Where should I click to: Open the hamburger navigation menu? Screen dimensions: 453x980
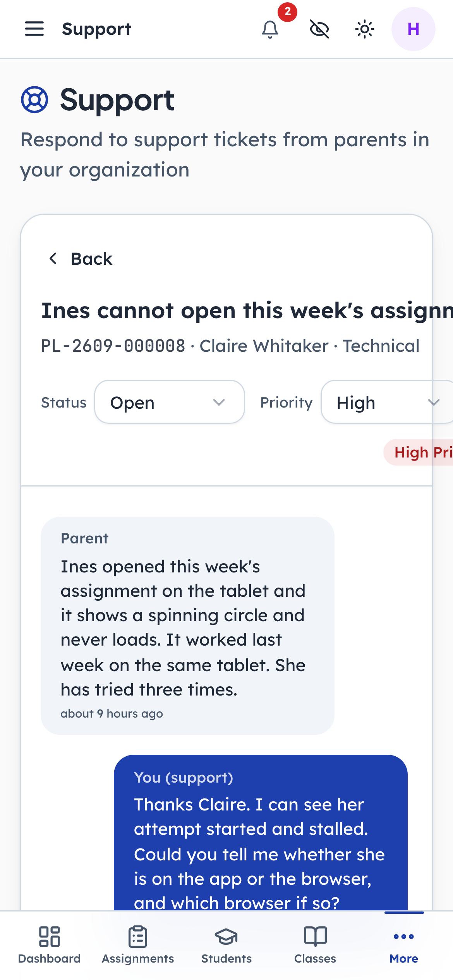[x=34, y=29]
